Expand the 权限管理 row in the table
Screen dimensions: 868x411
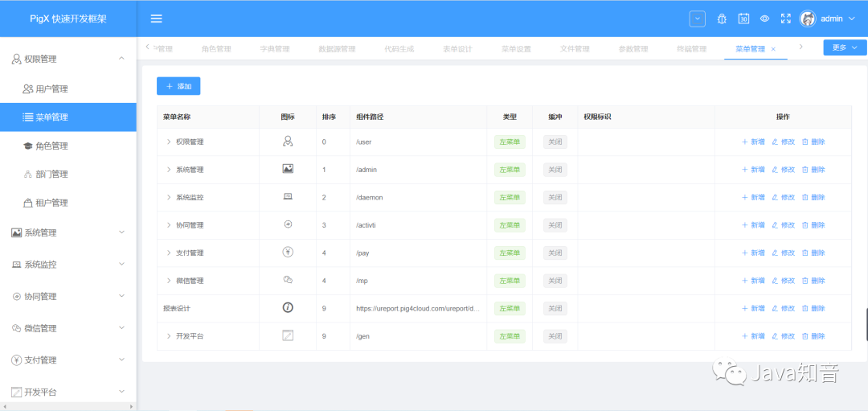click(169, 142)
